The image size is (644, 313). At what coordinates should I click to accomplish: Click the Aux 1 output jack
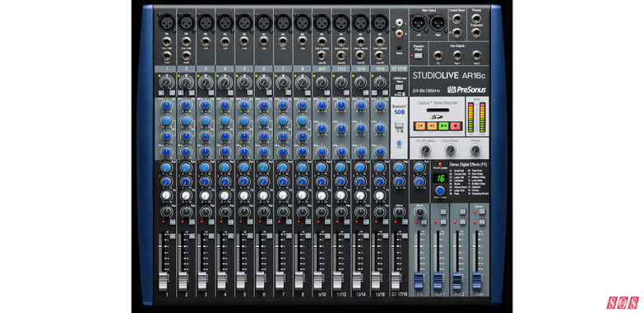click(457, 54)
